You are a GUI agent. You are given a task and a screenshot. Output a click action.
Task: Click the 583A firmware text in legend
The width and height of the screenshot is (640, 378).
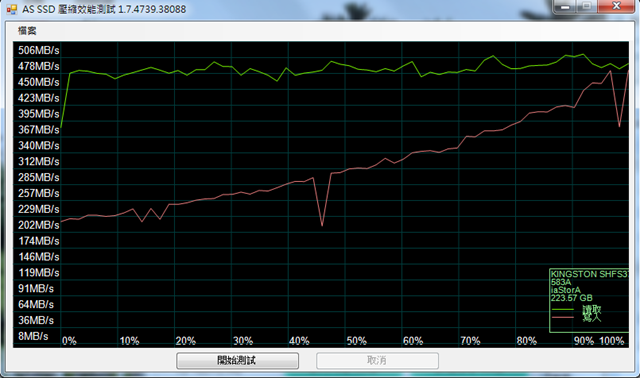tap(561, 282)
